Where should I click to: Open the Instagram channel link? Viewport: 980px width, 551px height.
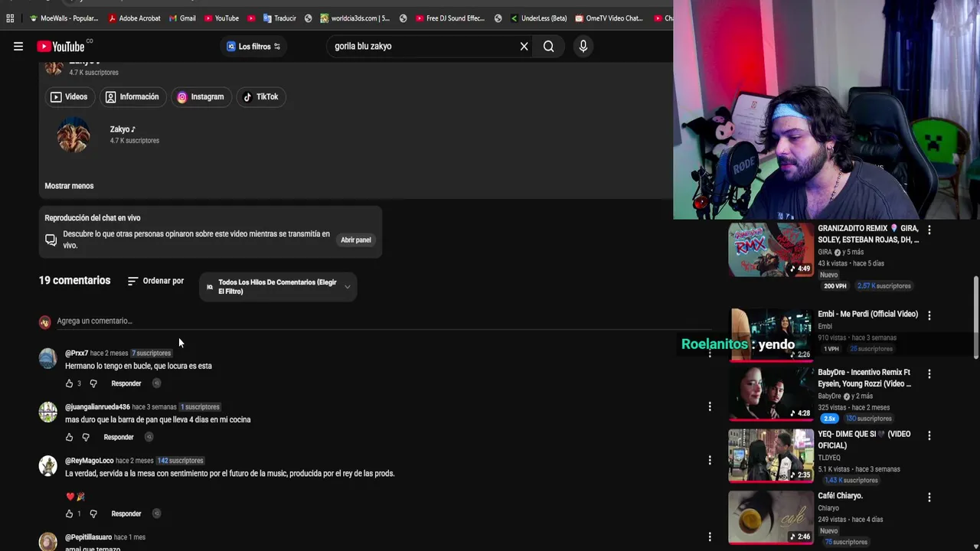click(201, 97)
